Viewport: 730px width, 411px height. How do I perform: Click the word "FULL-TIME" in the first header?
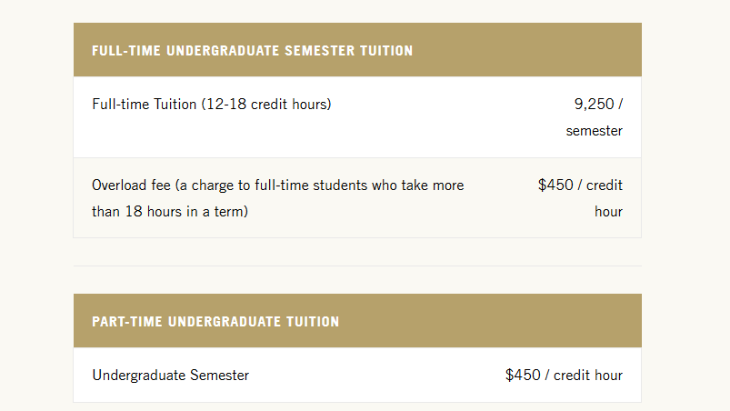click(127, 51)
